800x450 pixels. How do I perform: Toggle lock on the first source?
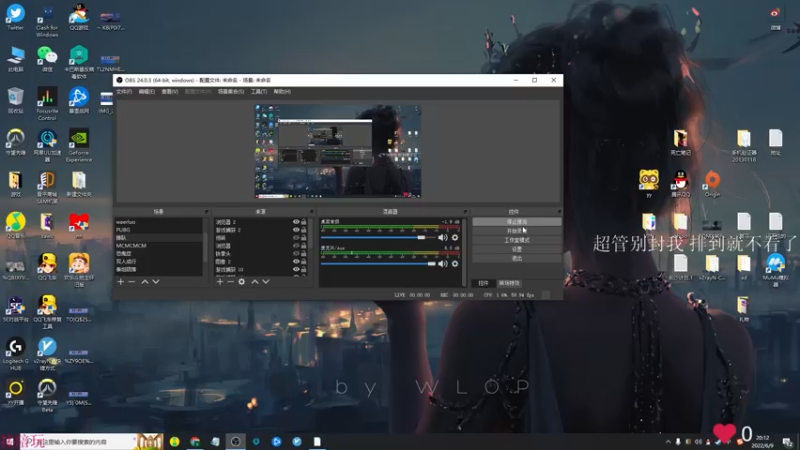(305, 222)
